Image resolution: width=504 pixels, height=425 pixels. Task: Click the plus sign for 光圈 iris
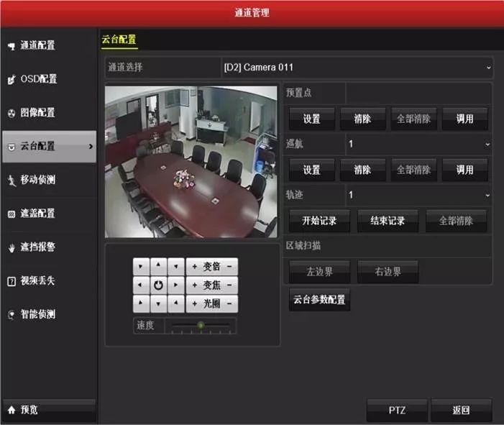[x=194, y=303]
